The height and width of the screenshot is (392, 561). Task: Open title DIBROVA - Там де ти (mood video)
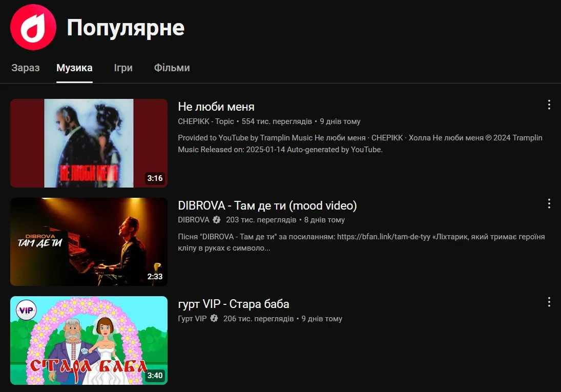(x=267, y=205)
